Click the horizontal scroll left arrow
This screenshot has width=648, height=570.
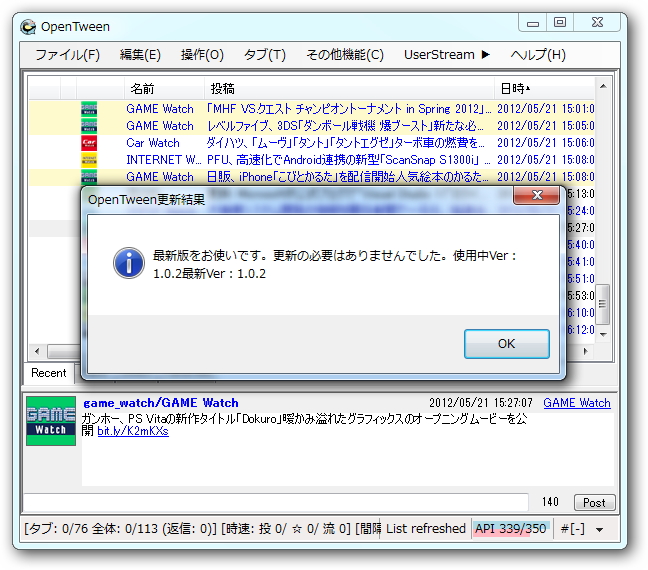click(x=37, y=351)
